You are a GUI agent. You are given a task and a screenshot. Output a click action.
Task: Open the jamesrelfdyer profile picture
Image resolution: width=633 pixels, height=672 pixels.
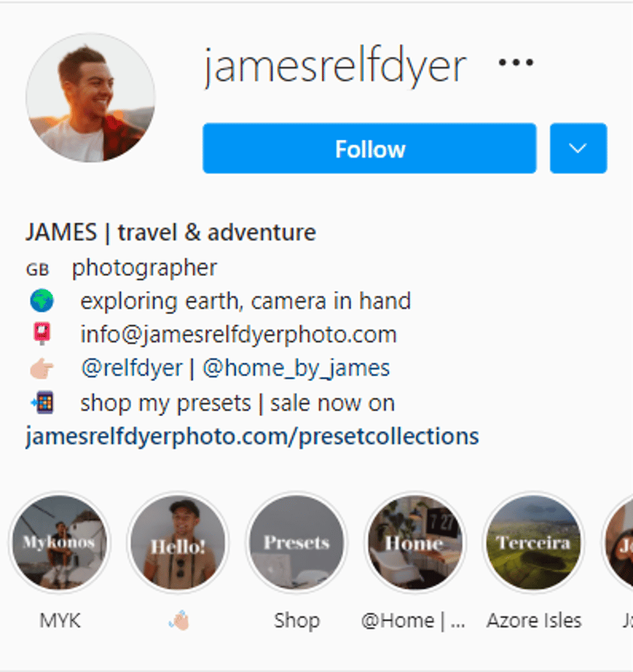pyautogui.click(x=91, y=97)
